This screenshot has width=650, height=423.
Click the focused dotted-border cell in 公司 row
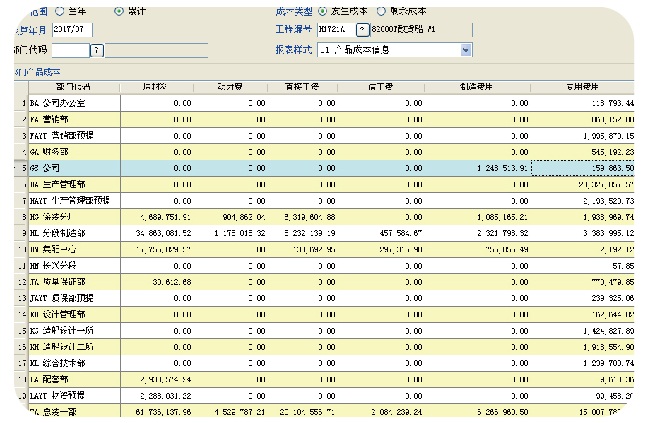(x=582, y=168)
